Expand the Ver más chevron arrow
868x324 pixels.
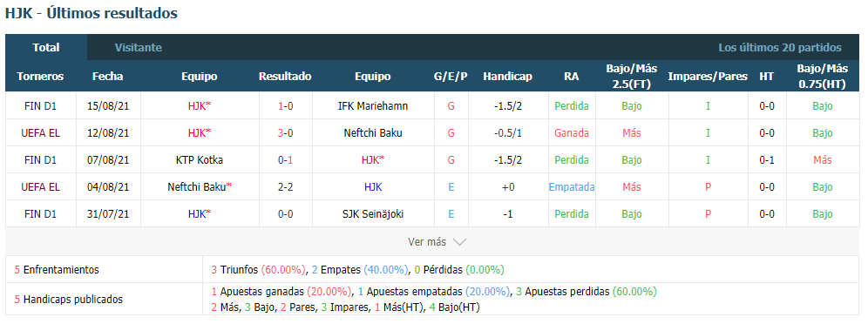[459, 242]
